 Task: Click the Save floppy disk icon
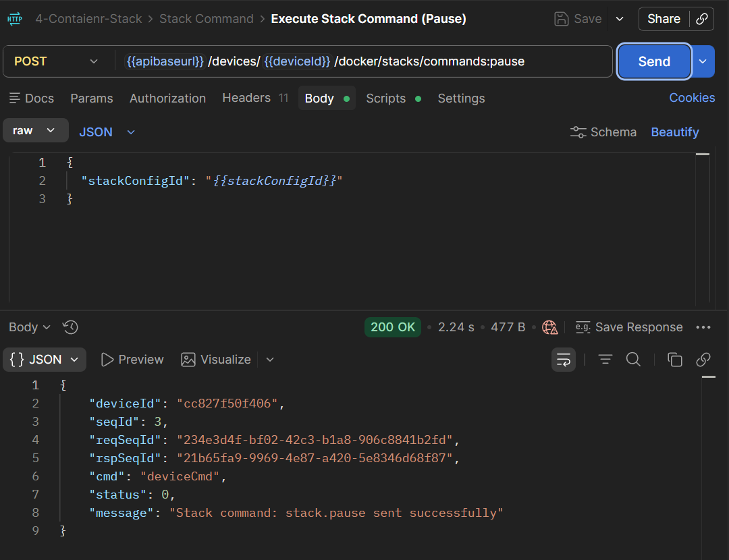point(561,19)
